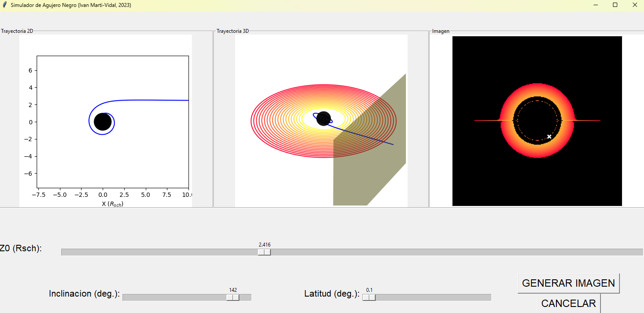The height and width of the screenshot is (313, 644).
Task: Click the 'X (Rsch)' axis label
Action: (113, 204)
